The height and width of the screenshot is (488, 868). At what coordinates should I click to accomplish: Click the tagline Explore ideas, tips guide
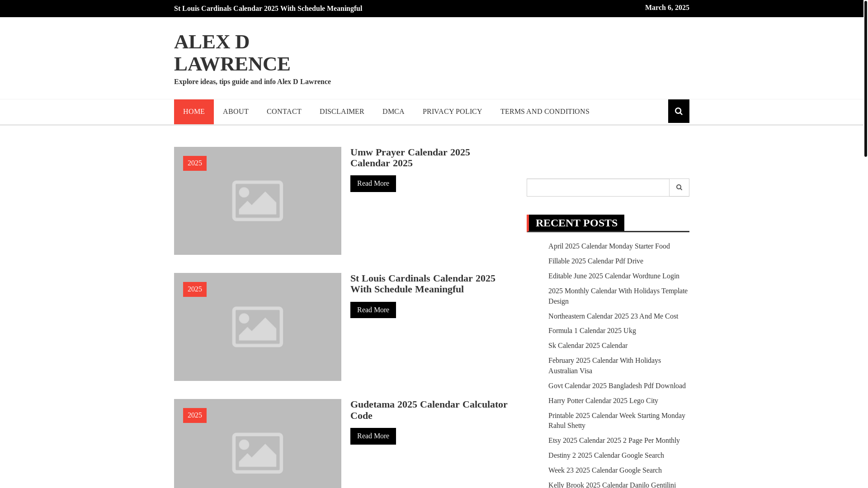coord(252,82)
